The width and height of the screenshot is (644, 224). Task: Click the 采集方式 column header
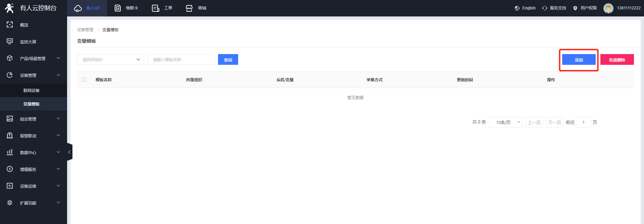(375, 80)
